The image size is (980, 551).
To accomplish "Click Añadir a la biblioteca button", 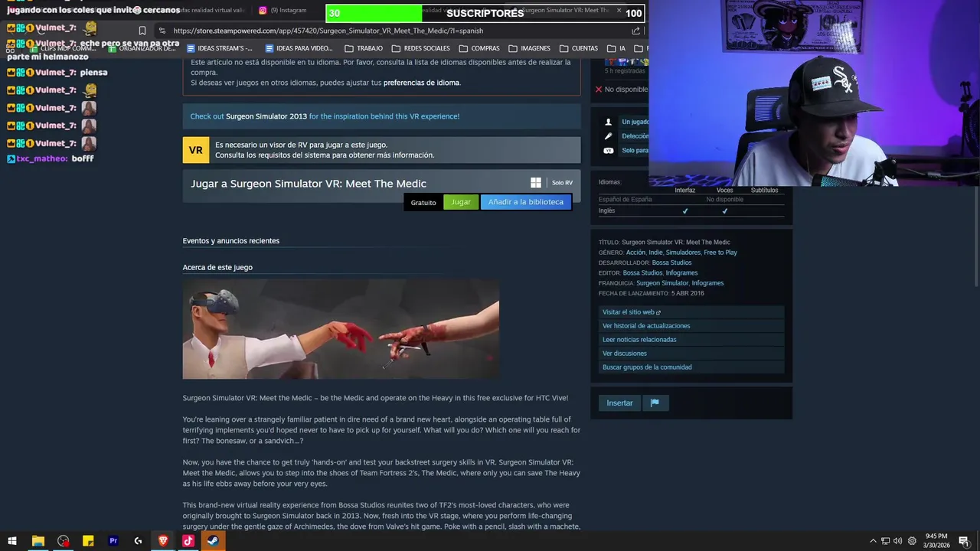I will [526, 202].
